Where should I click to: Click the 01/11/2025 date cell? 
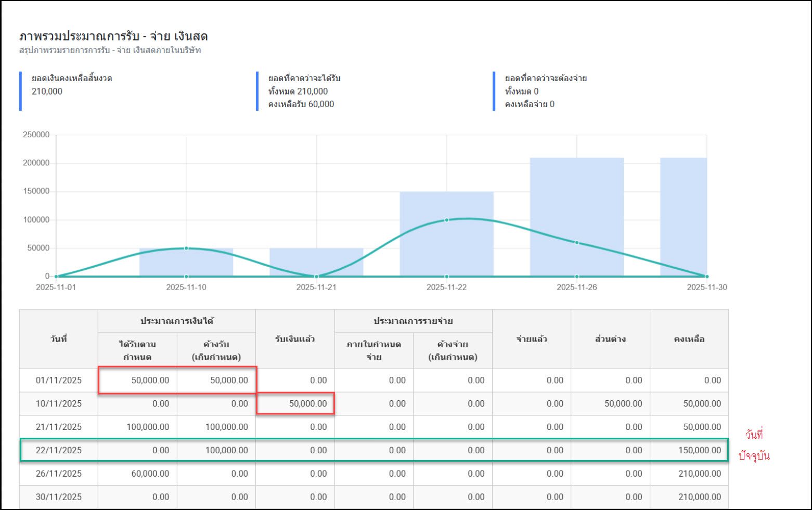pyautogui.click(x=59, y=381)
